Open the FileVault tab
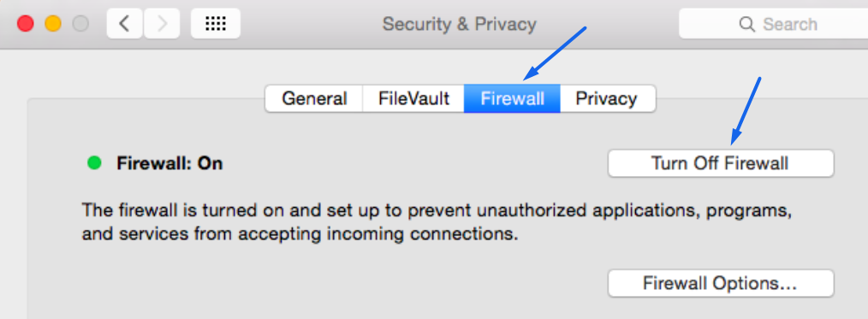 (413, 98)
